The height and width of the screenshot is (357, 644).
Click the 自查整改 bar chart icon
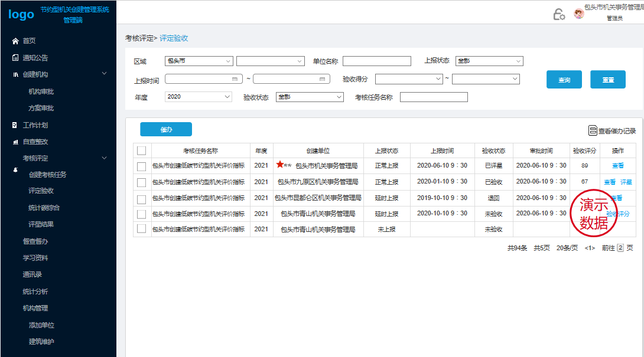[x=15, y=142]
